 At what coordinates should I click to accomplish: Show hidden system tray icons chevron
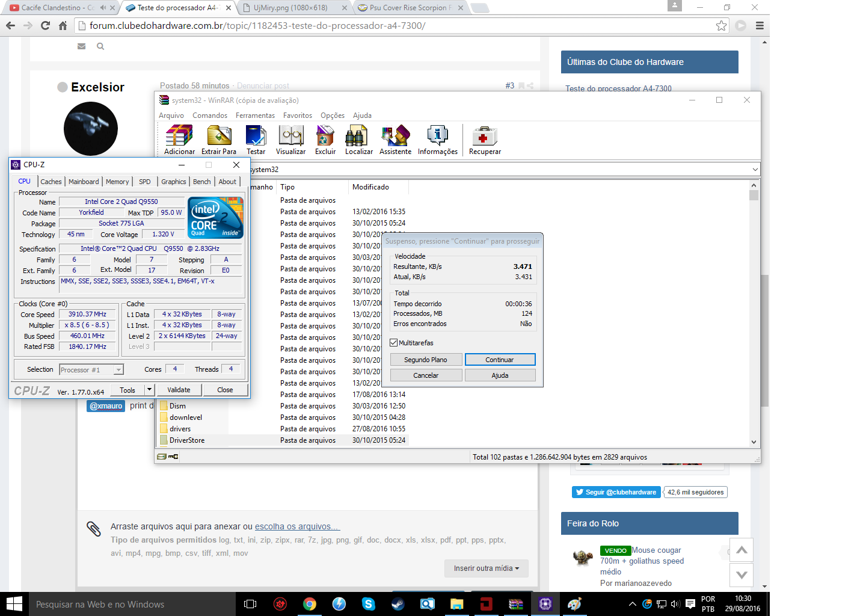[632, 604]
